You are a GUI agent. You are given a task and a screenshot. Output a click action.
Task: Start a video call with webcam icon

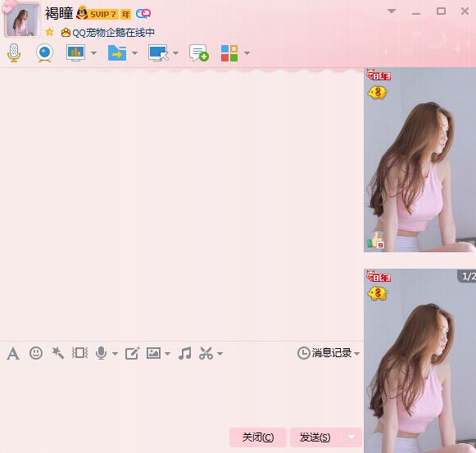point(44,52)
